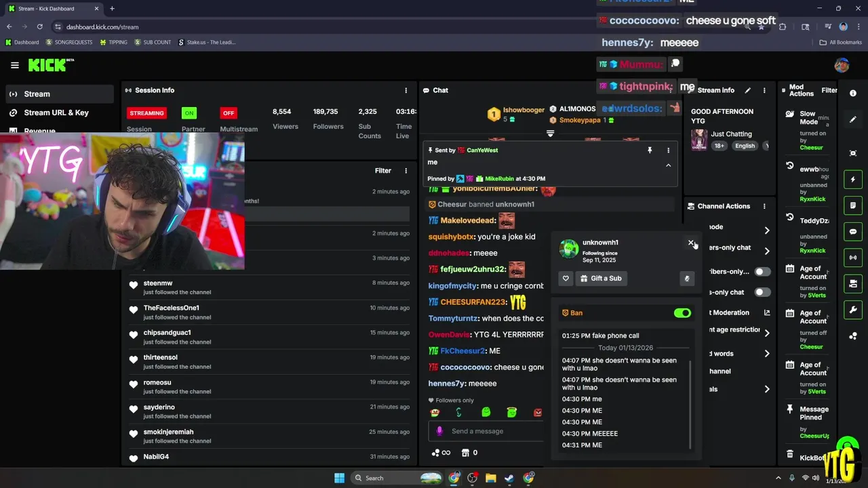
Task: Click the purple microphone chat icon
Action: pyautogui.click(x=439, y=431)
